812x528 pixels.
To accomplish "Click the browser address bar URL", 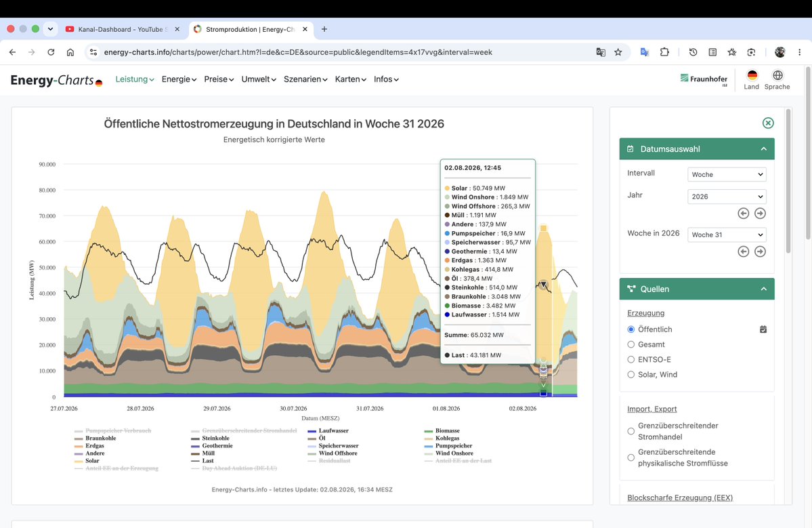I will coord(298,52).
